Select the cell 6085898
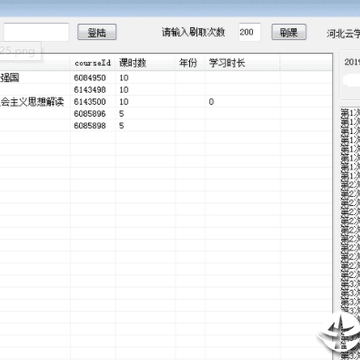This screenshot has height=360, width=360. (90, 126)
